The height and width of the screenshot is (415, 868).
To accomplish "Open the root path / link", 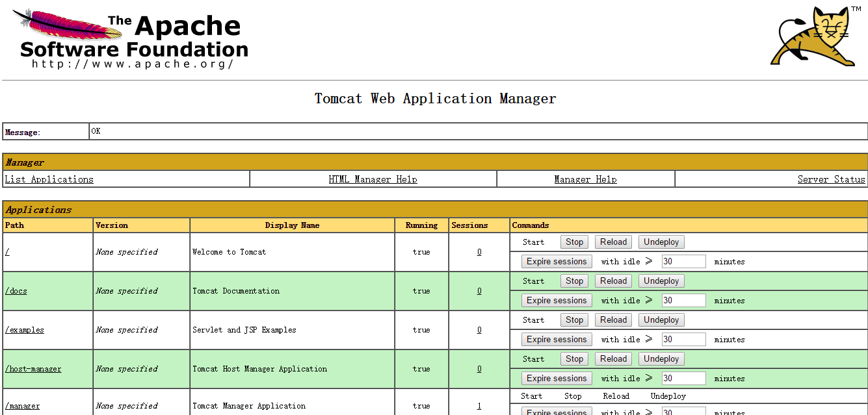I will pos(7,252).
